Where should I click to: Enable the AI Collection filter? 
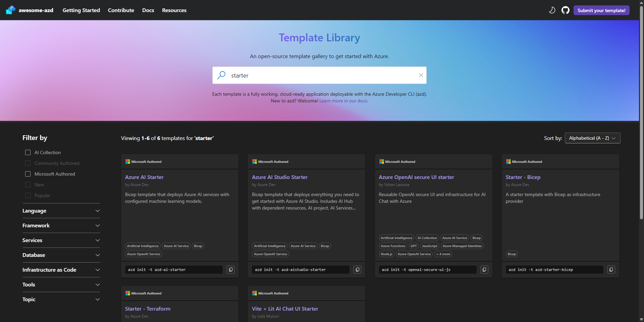(x=28, y=152)
